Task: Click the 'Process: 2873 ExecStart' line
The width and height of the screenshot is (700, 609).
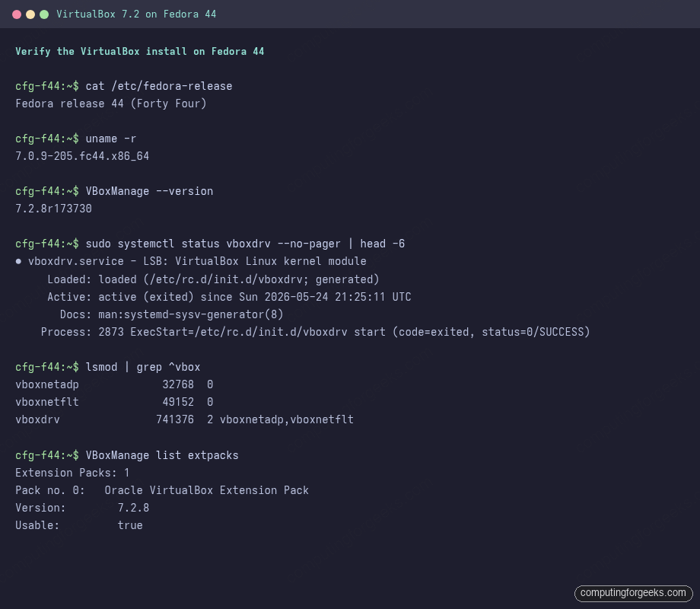Action: pos(315,332)
